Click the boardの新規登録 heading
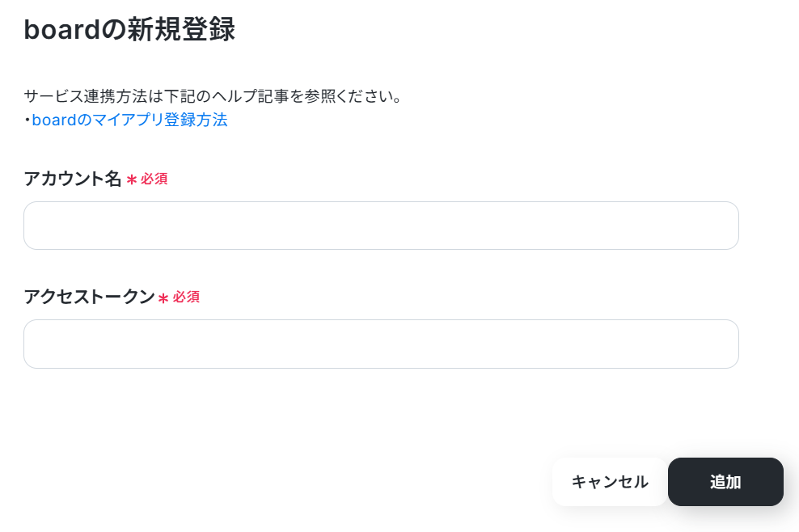 [x=129, y=29]
